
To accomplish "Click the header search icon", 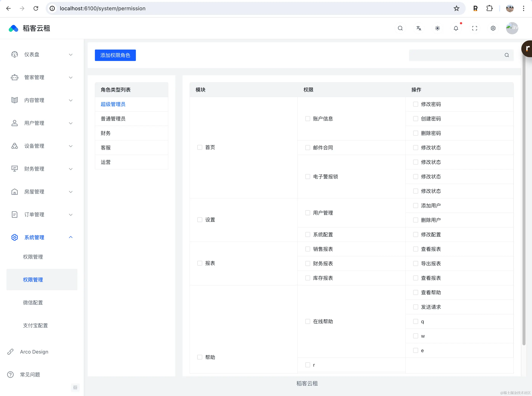I will click(x=400, y=28).
